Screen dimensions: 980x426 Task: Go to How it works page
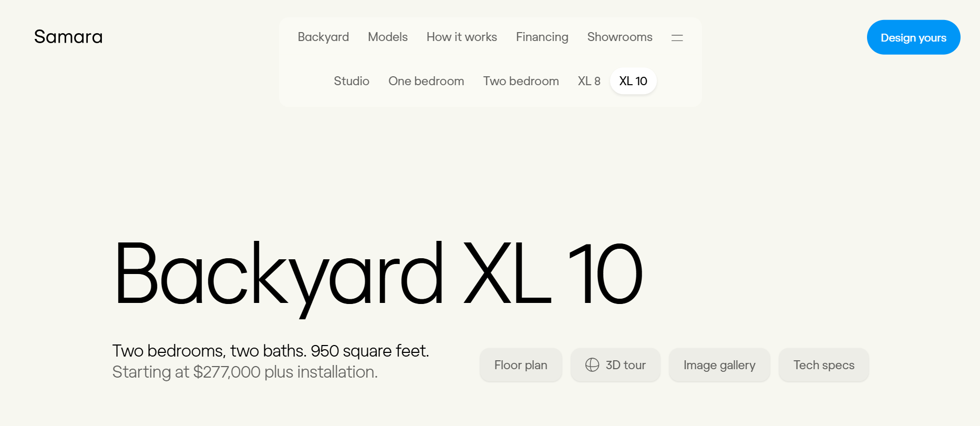tap(462, 37)
